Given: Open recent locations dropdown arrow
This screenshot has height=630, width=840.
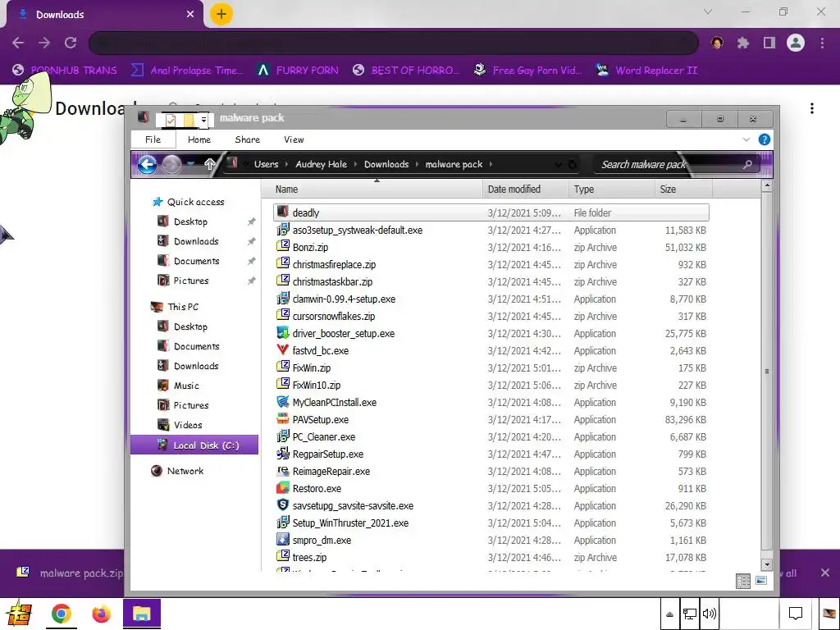Looking at the screenshot, I should 190,164.
